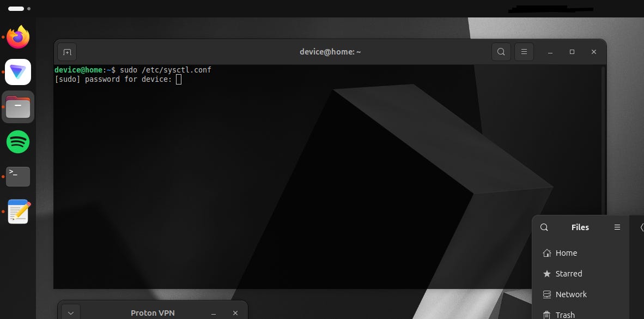Click the terminal window scrollbar
The height and width of the screenshot is (319, 644).
point(603,140)
